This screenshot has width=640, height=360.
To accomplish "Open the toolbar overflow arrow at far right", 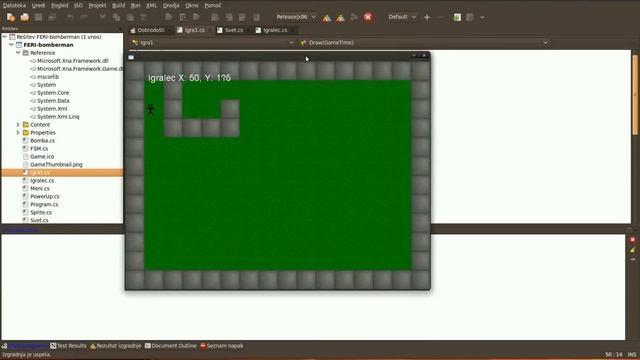I will click(482, 17).
